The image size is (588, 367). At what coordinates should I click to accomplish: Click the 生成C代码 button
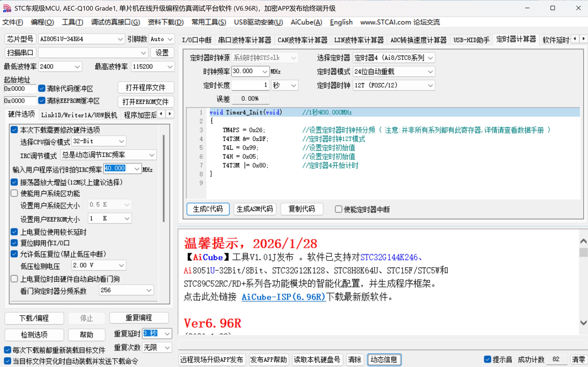pos(208,209)
